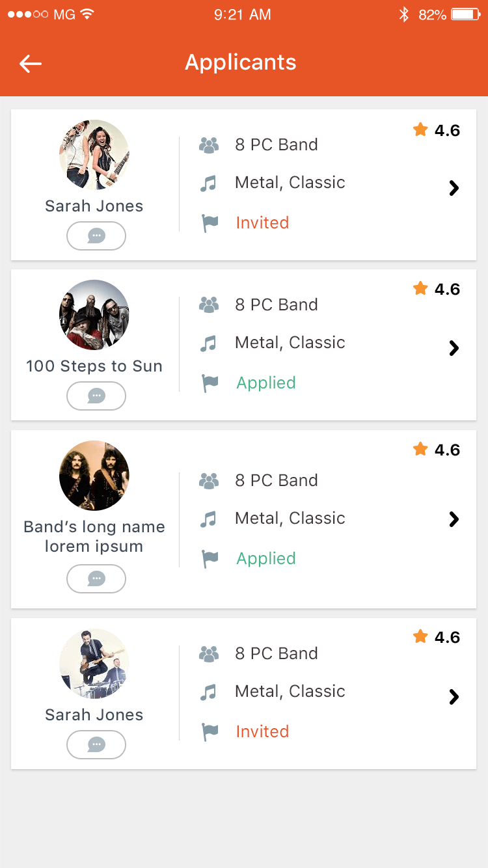Tap the Wi-Fi icon in the status bar
Screen dimensions: 488x868
tap(87, 14)
